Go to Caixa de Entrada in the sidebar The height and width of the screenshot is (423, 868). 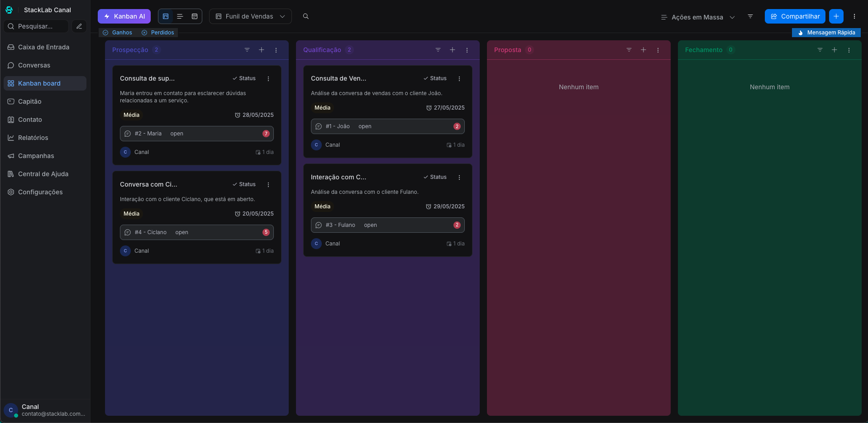[43, 47]
